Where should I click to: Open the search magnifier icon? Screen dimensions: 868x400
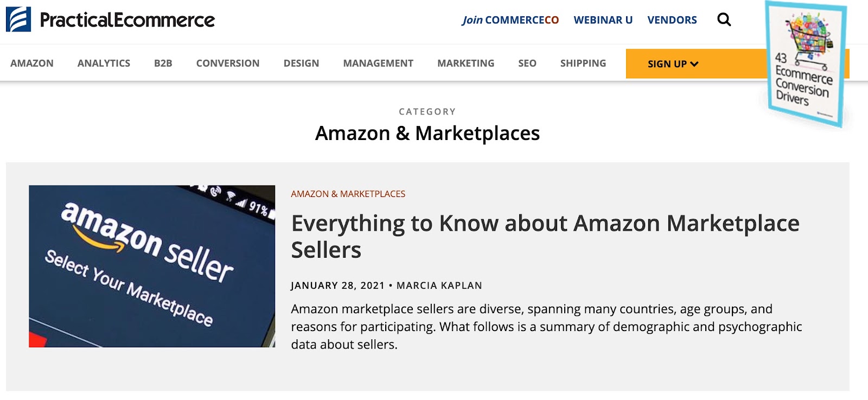(x=724, y=20)
